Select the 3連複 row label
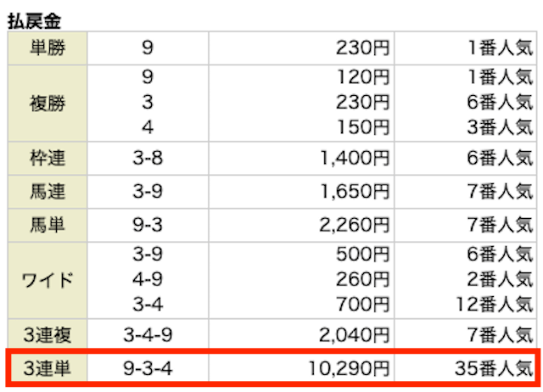Screen dimensions: 543x392 coord(47,334)
